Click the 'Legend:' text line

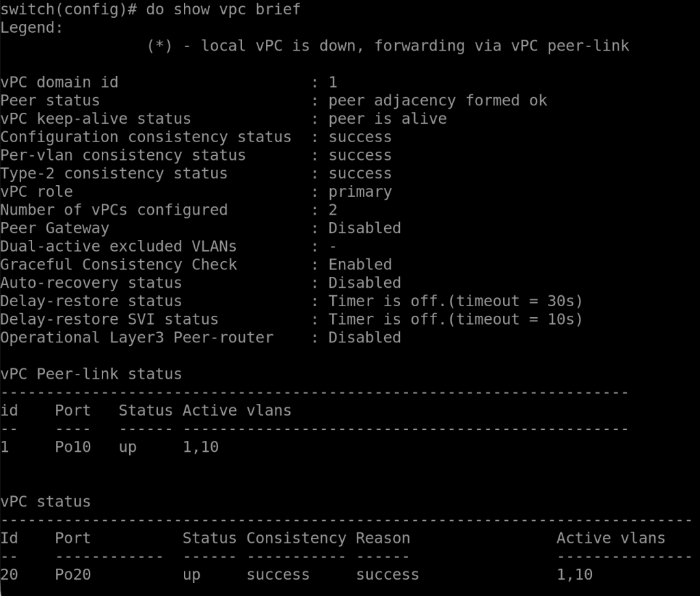tap(31, 28)
